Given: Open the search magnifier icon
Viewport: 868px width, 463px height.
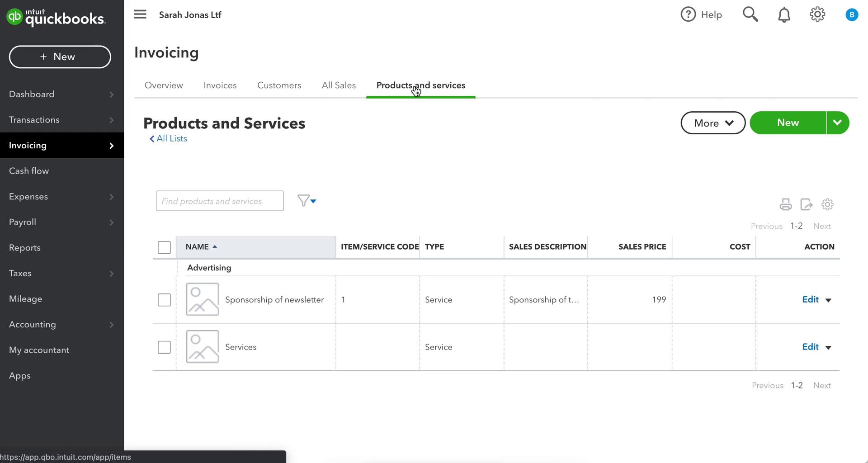Looking at the screenshot, I should pyautogui.click(x=750, y=14).
